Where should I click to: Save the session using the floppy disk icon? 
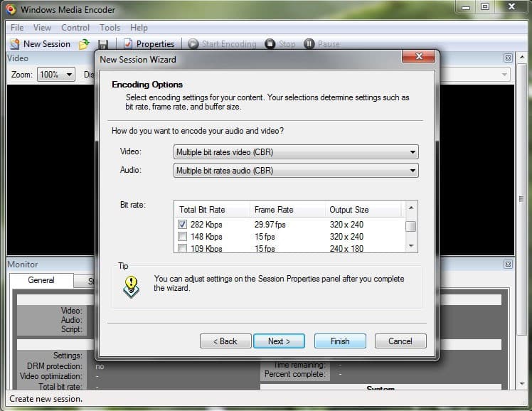(103, 44)
